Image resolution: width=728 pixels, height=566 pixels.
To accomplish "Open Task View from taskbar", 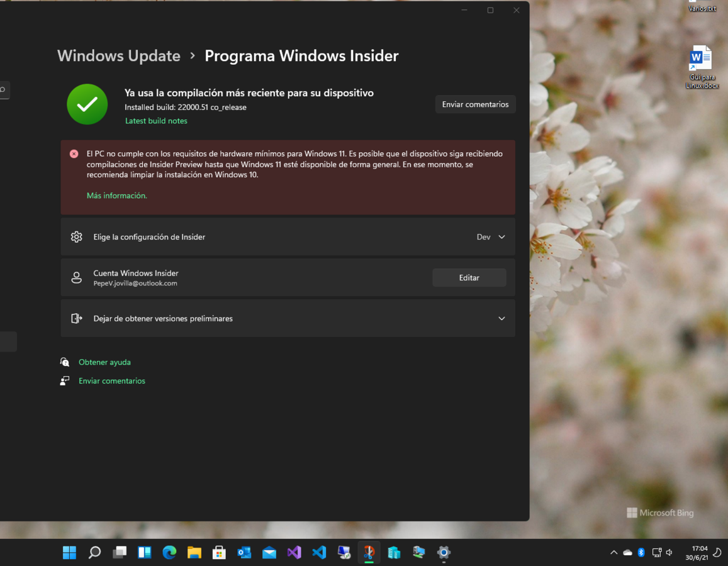I will 120,552.
